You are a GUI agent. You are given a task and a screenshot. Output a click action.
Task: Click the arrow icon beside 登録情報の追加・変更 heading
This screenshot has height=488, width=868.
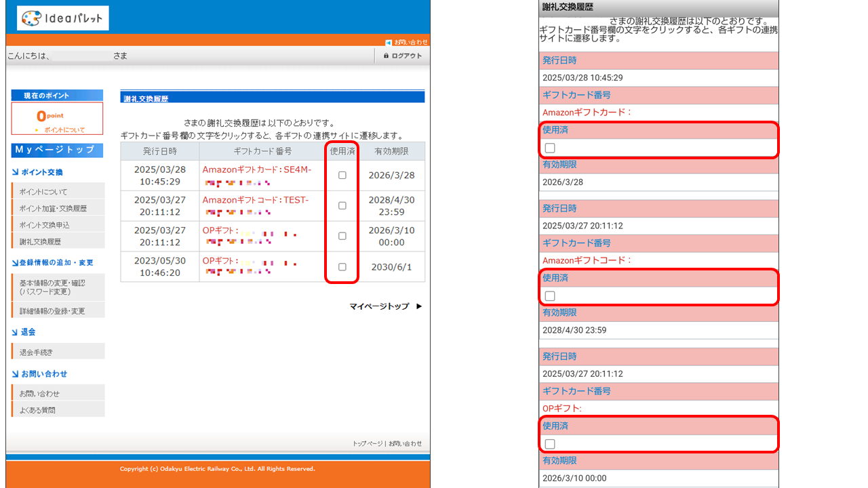click(15, 262)
